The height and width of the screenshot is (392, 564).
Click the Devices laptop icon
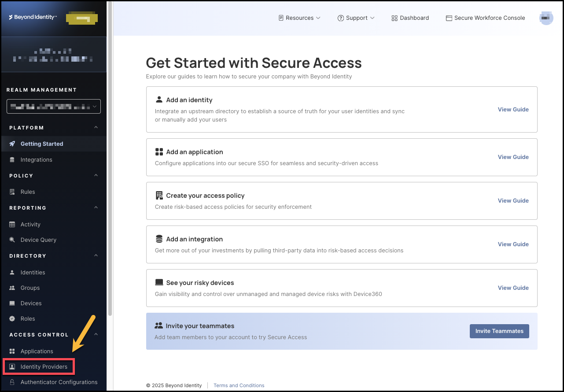point(12,303)
